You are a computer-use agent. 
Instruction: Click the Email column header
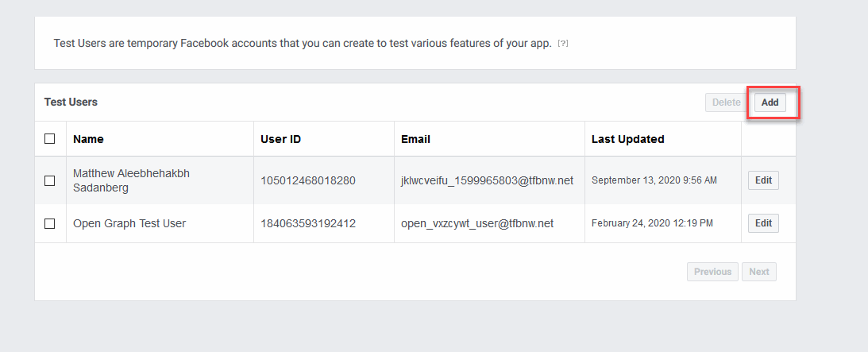click(x=415, y=140)
